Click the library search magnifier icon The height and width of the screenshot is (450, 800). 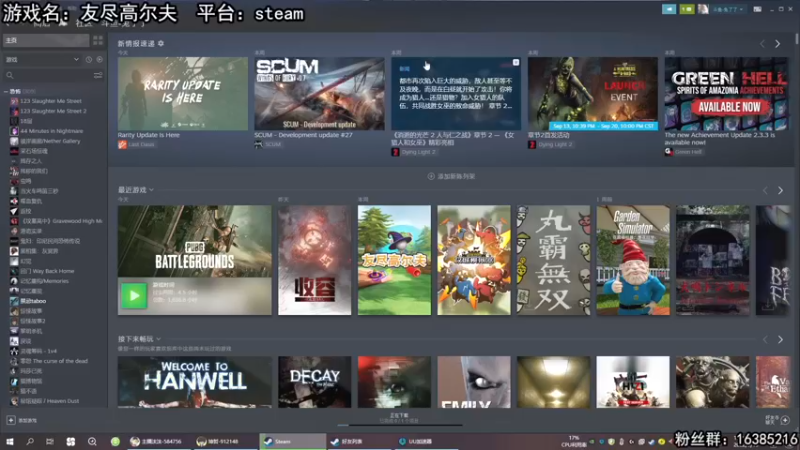10,76
